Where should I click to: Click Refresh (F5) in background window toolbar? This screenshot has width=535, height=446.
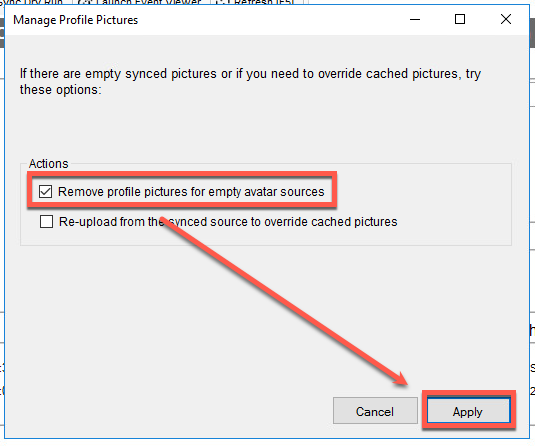[256, 2]
